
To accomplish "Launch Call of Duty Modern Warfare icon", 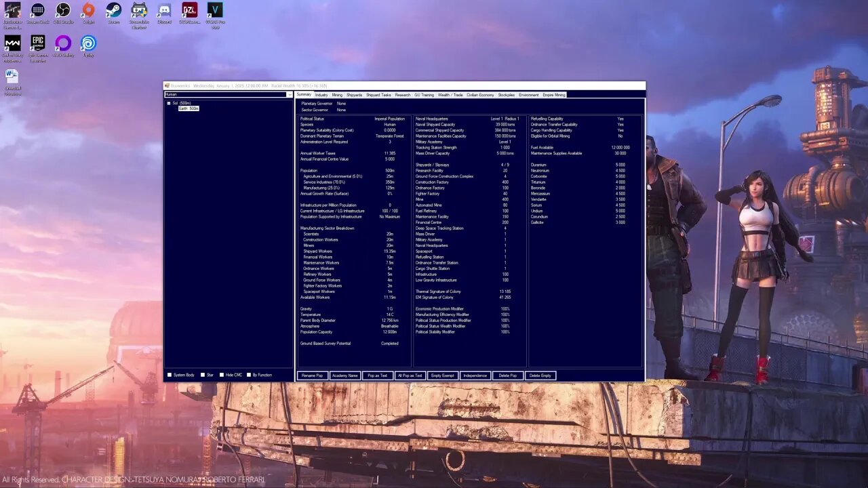I will coord(12,47).
